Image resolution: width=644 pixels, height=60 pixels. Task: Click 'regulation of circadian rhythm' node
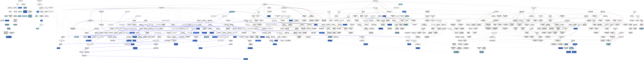pyautogui.click(x=407, y=16)
